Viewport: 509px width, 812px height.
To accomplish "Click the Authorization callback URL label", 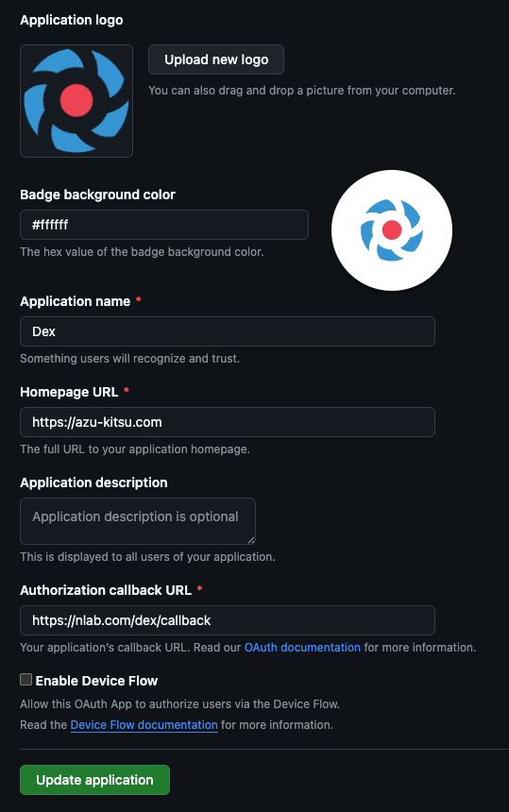I will [x=106, y=590].
